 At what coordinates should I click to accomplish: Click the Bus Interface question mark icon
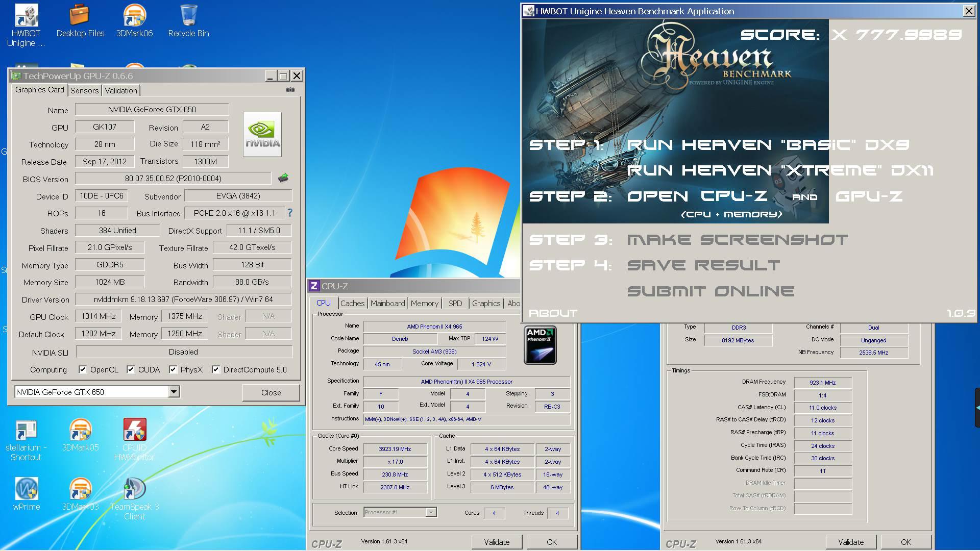coord(290,213)
